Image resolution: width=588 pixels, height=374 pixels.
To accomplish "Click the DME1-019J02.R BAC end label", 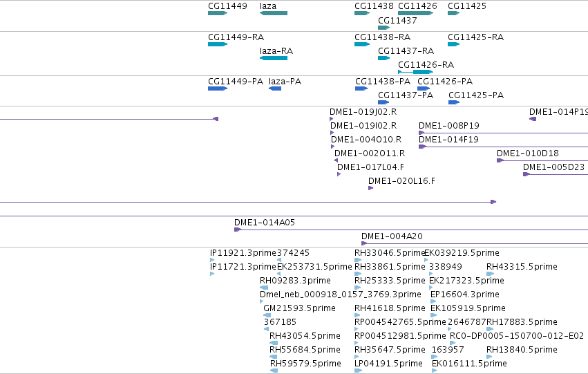I will [x=363, y=112].
